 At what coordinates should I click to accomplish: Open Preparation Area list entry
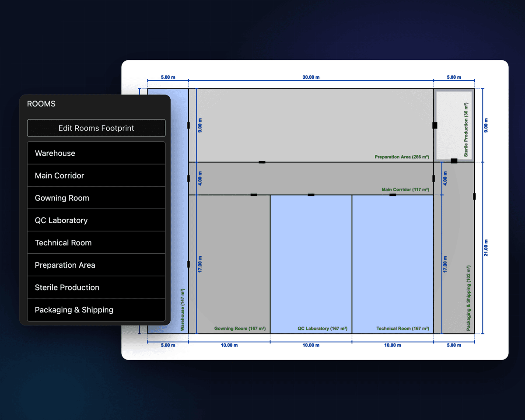click(x=96, y=265)
